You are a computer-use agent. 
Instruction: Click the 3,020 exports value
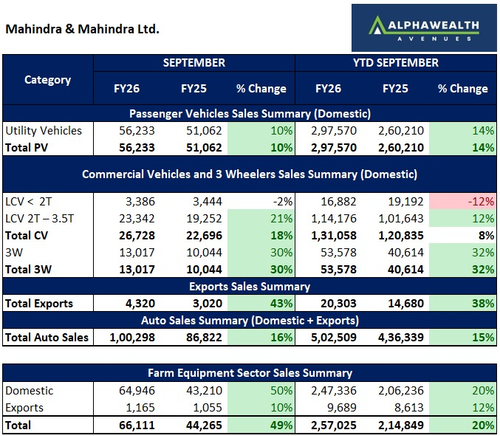(x=207, y=304)
